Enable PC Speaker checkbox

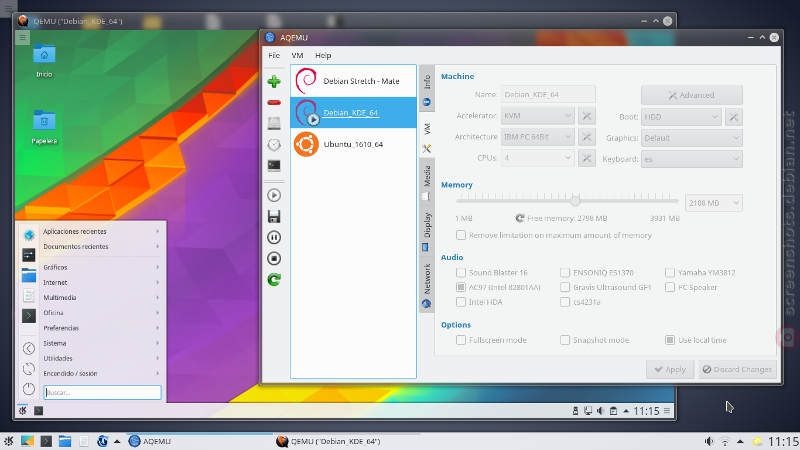(x=670, y=287)
